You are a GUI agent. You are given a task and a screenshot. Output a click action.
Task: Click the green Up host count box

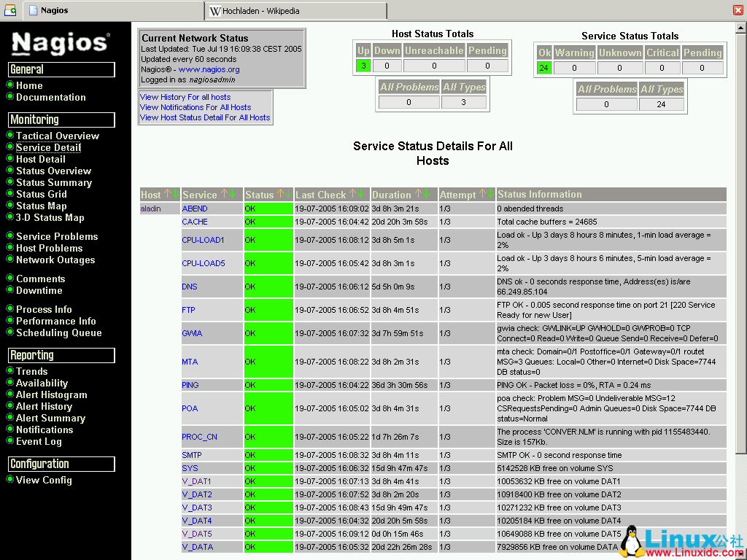363,65
